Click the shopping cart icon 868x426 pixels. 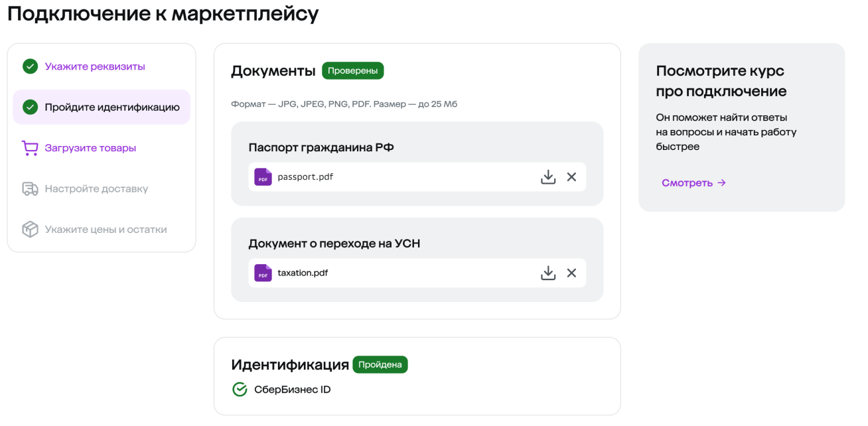30,148
